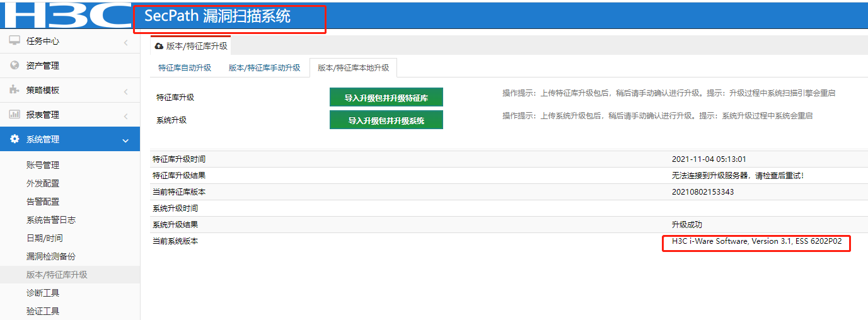Image resolution: width=868 pixels, height=320 pixels.
Task: Click the 资产管理 globe icon
Action: tap(14, 66)
